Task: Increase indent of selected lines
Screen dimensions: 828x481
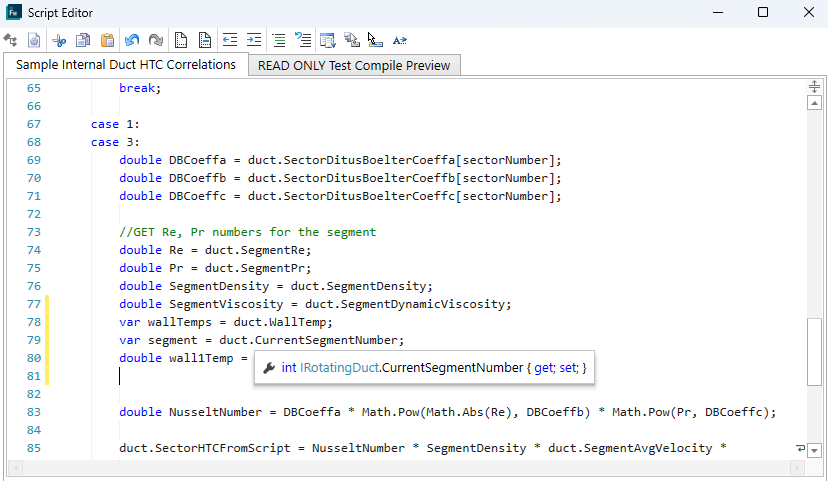Action: pyautogui.click(x=254, y=41)
